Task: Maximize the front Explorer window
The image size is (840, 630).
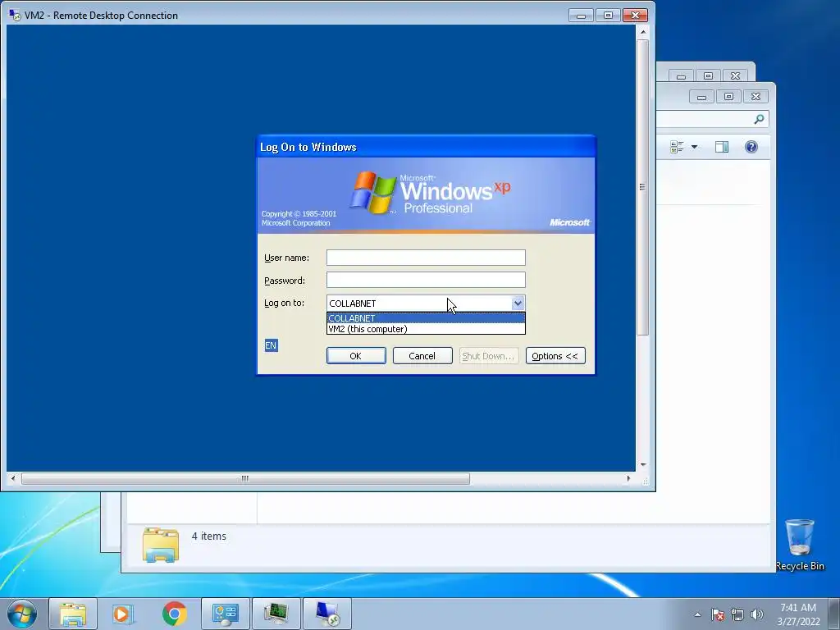Action: tap(728, 97)
